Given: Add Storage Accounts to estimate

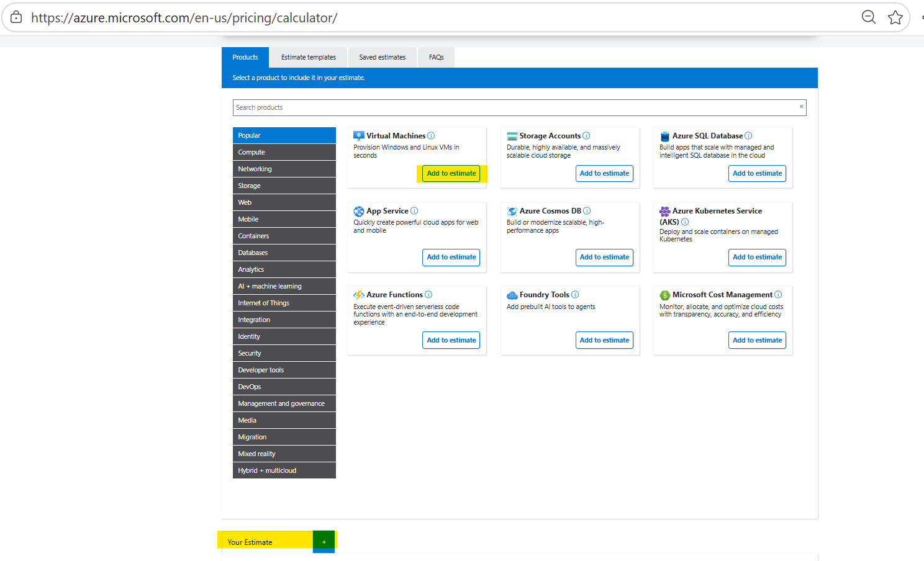Looking at the screenshot, I should pos(604,173).
